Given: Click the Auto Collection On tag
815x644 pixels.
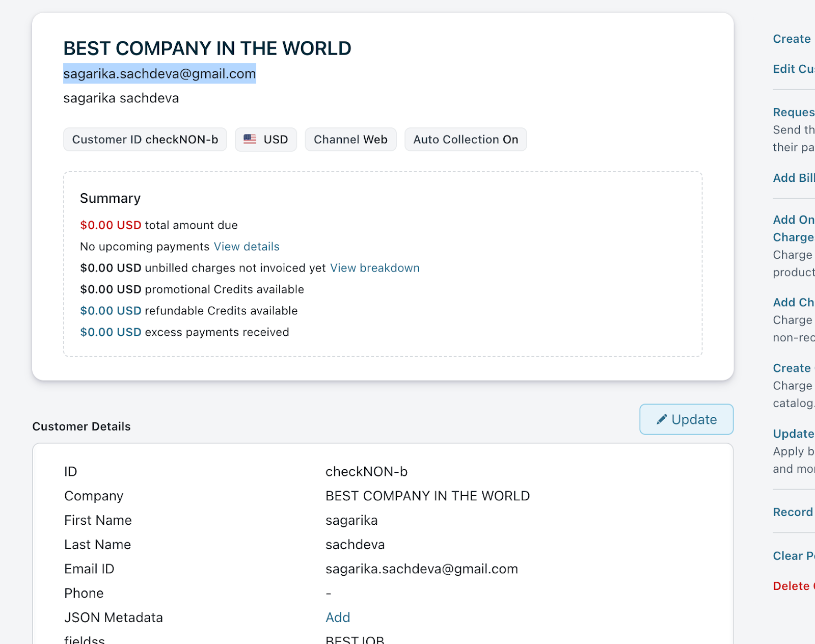Looking at the screenshot, I should coord(465,140).
